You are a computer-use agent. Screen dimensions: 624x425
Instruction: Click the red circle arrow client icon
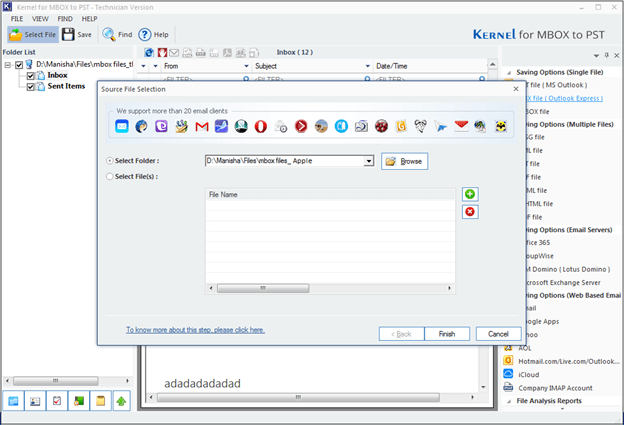point(301,127)
